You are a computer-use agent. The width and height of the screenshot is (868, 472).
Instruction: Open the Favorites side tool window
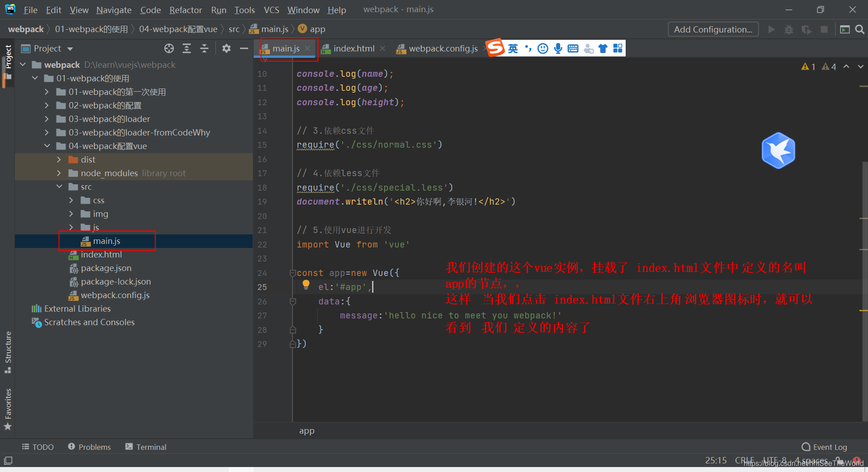click(8, 409)
